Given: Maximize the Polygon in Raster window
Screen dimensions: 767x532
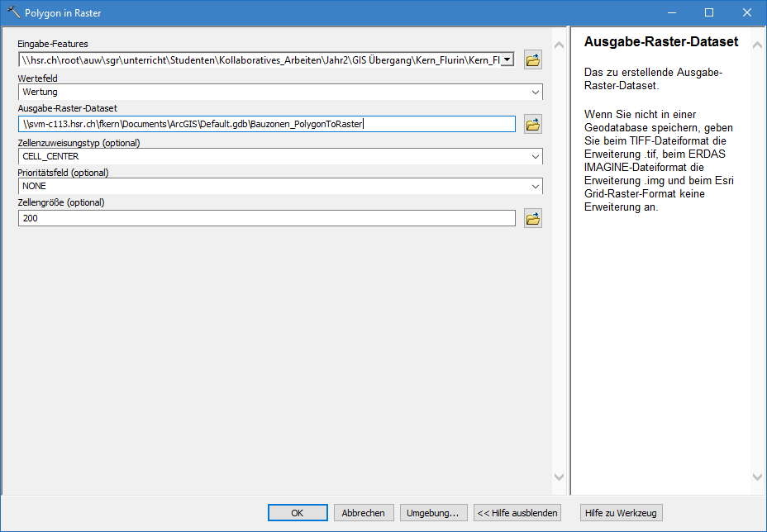Looking at the screenshot, I should (x=708, y=13).
